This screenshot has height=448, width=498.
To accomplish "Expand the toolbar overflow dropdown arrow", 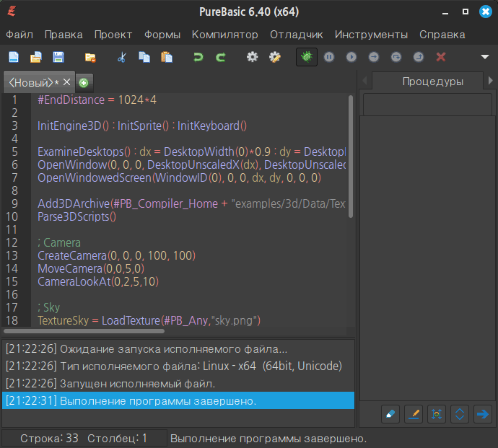I will [x=485, y=57].
